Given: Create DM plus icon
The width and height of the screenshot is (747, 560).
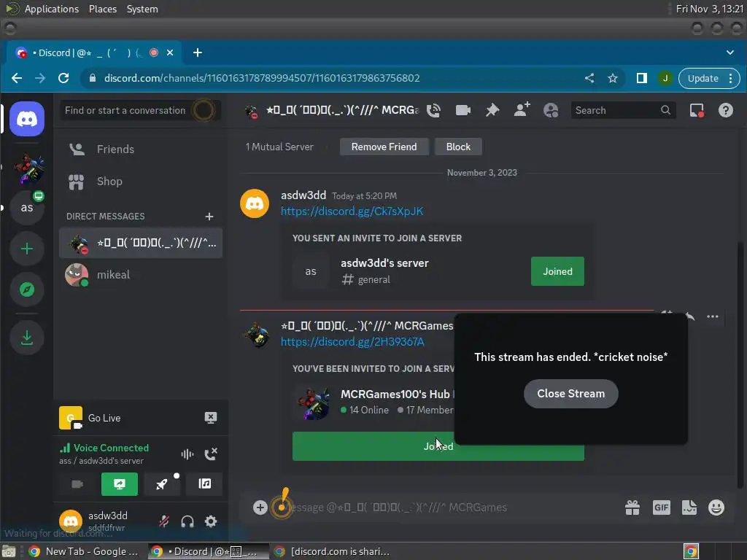Looking at the screenshot, I should click(x=209, y=217).
